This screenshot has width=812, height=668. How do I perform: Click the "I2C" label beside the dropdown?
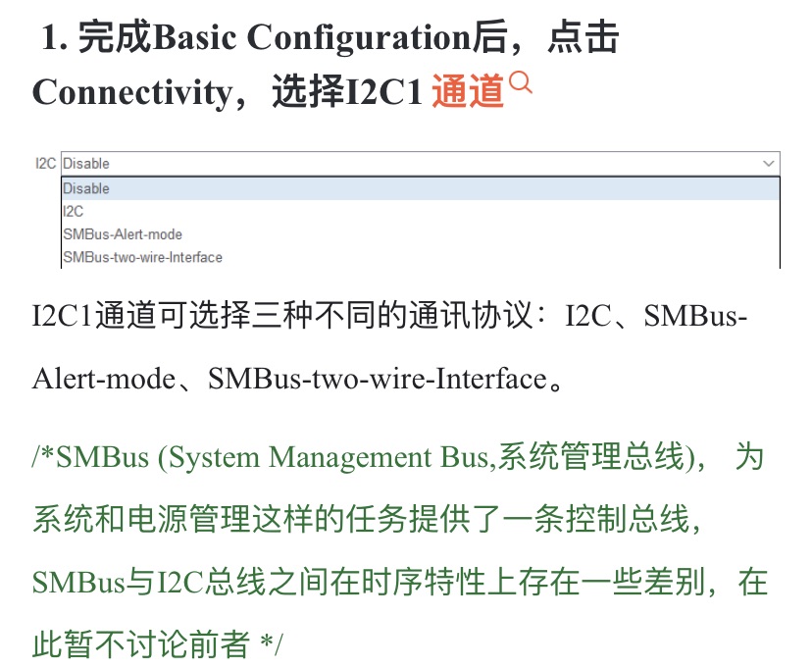[x=44, y=163]
